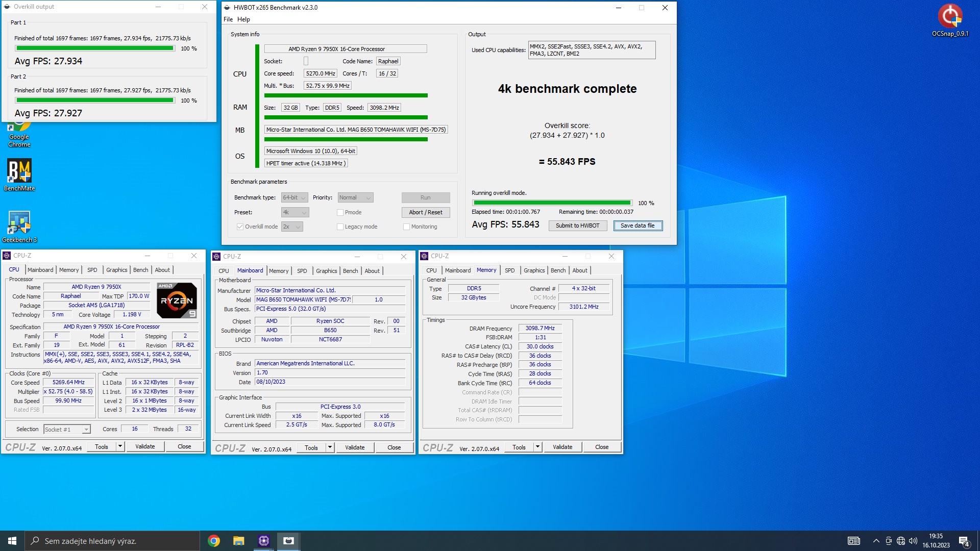Click the BIOS Version 1.70 field
Image resolution: width=980 pixels, height=551 pixels.
[x=330, y=372]
